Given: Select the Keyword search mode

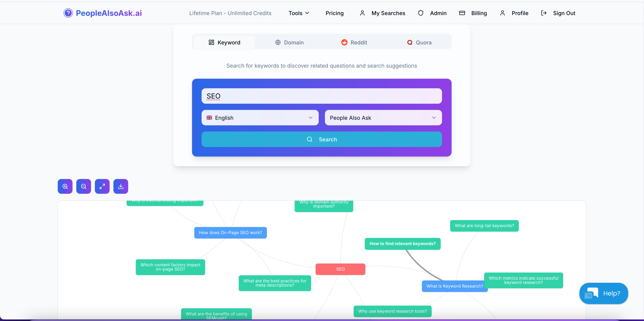Looking at the screenshot, I should tap(224, 42).
